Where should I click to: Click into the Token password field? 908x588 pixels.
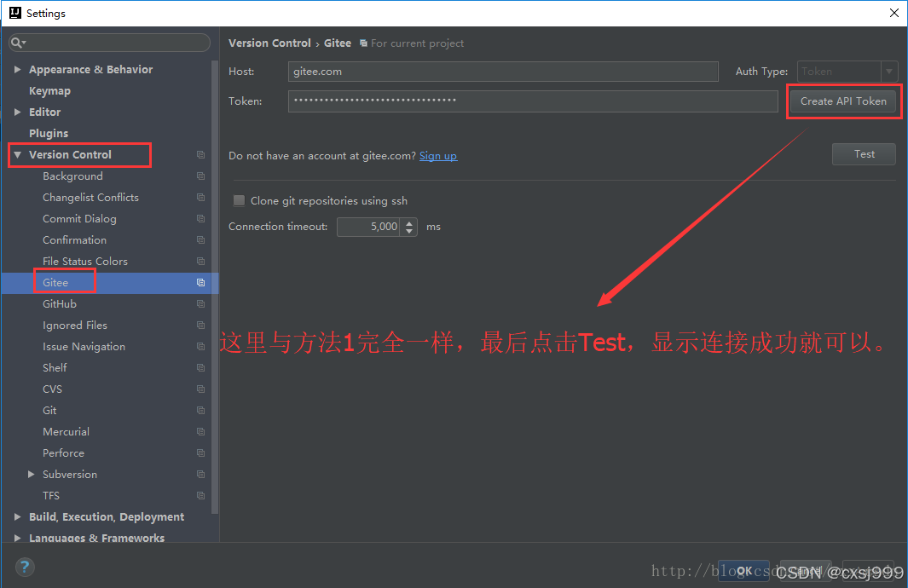[x=533, y=101]
